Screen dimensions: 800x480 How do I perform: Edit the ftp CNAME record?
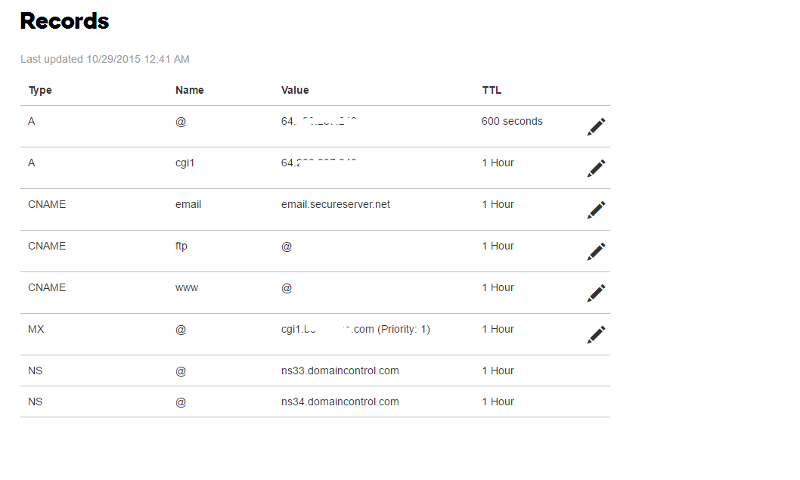[596, 251]
